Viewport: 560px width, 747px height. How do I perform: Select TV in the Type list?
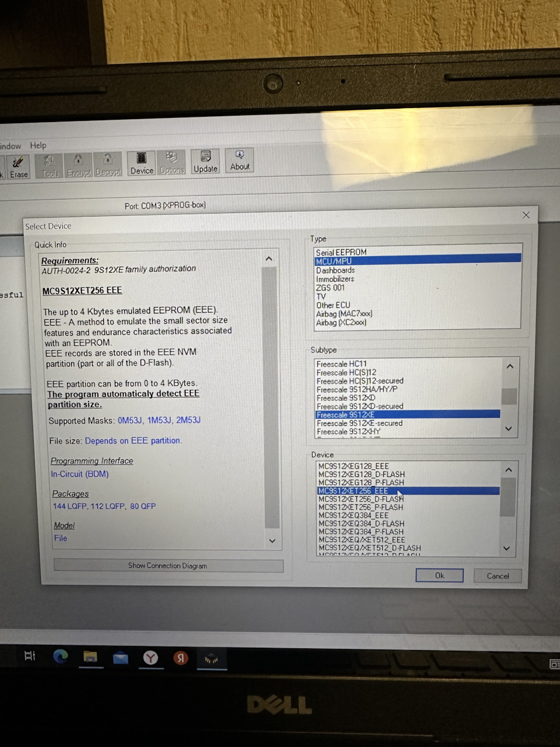tap(418, 296)
